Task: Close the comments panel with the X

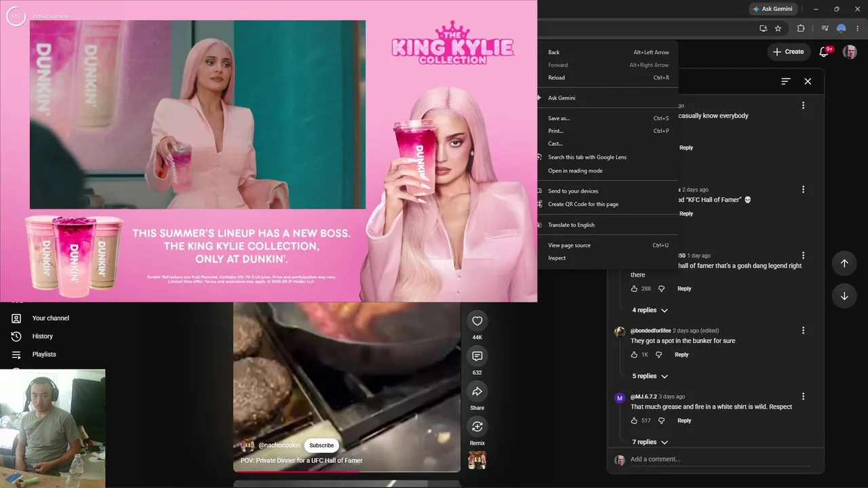Action: [x=808, y=81]
